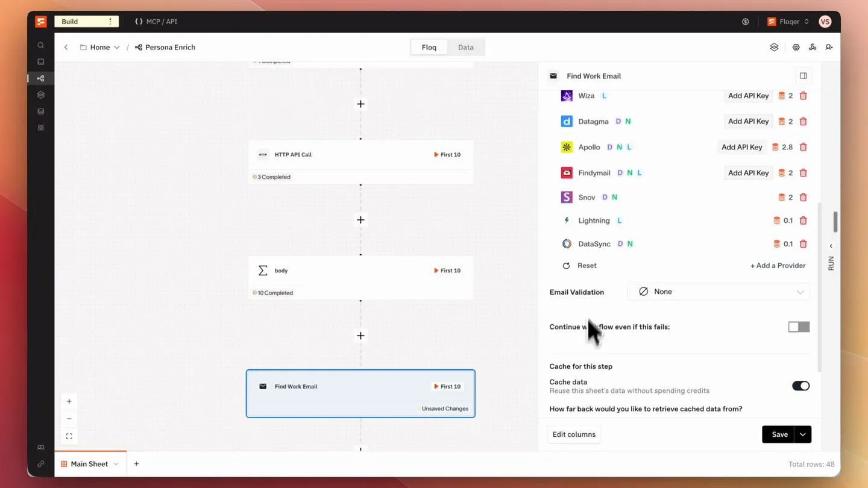Screen dimensions: 868x488
Task: Click the collapse panel icon beside Find Work Email
Action: point(803,76)
